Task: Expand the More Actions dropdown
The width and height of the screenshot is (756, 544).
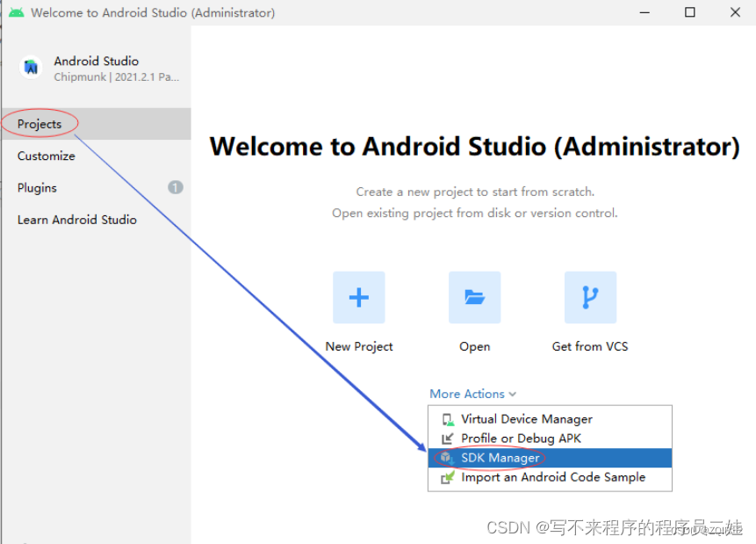Action: pyautogui.click(x=472, y=394)
